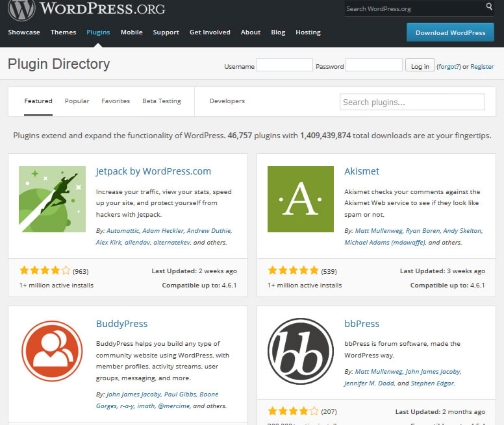
Task: Click Akismet star rating
Action: (293, 271)
